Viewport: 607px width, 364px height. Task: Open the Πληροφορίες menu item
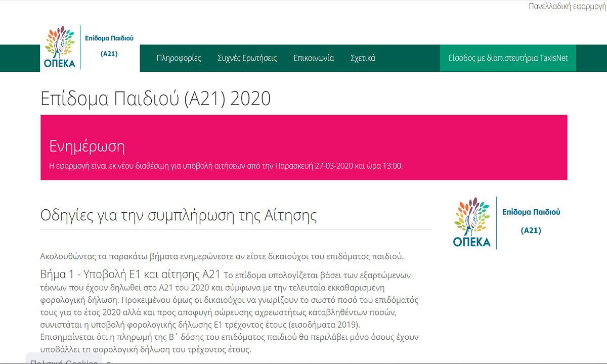179,58
